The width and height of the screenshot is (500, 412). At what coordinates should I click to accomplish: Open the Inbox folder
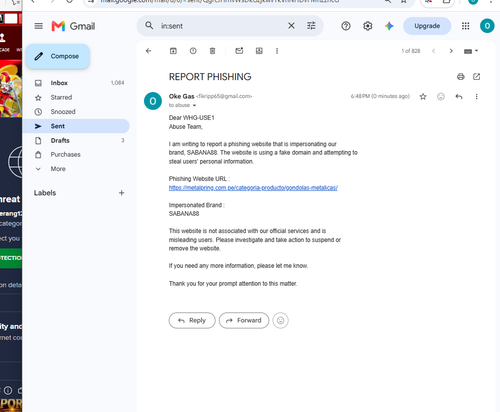76,83
